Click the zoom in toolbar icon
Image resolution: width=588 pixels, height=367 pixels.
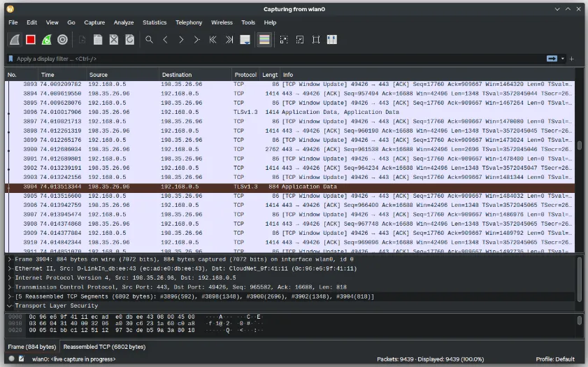pos(284,40)
